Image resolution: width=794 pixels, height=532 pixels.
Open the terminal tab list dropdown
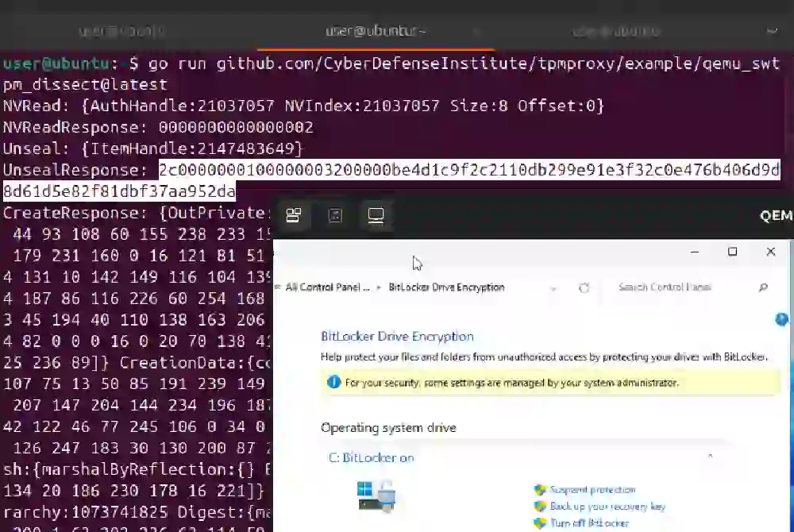tap(771, 31)
